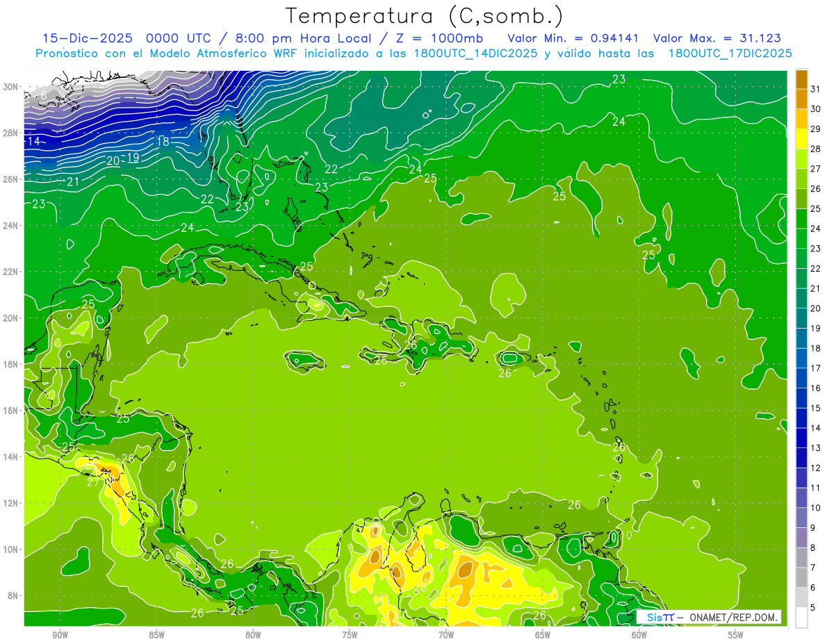Click the "ONAMET/REP.DOM." credit label

click(x=734, y=617)
